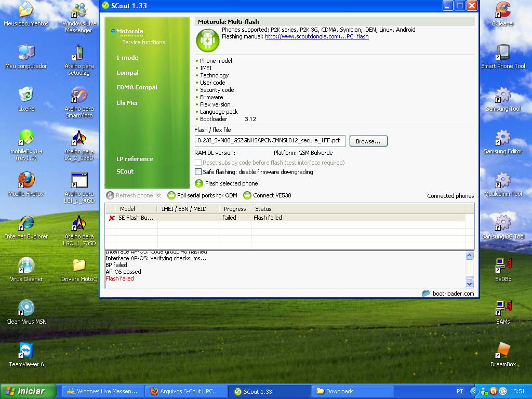Switch to Windows Live Messenger taskbar button

tap(103, 391)
